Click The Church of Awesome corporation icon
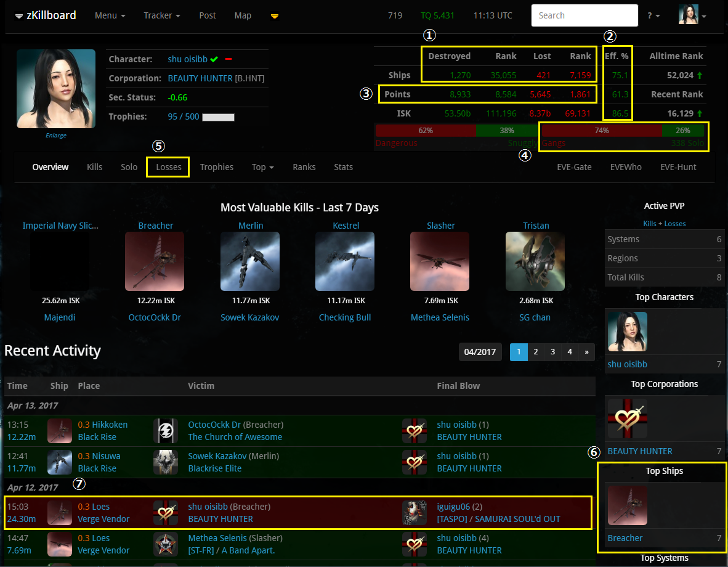 click(165, 431)
